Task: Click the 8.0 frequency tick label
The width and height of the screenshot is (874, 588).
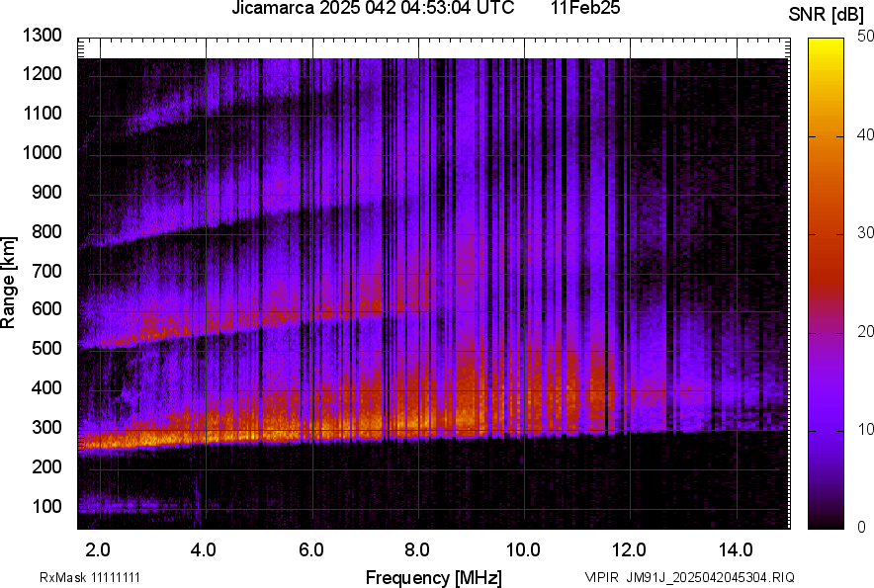Action: (x=417, y=549)
